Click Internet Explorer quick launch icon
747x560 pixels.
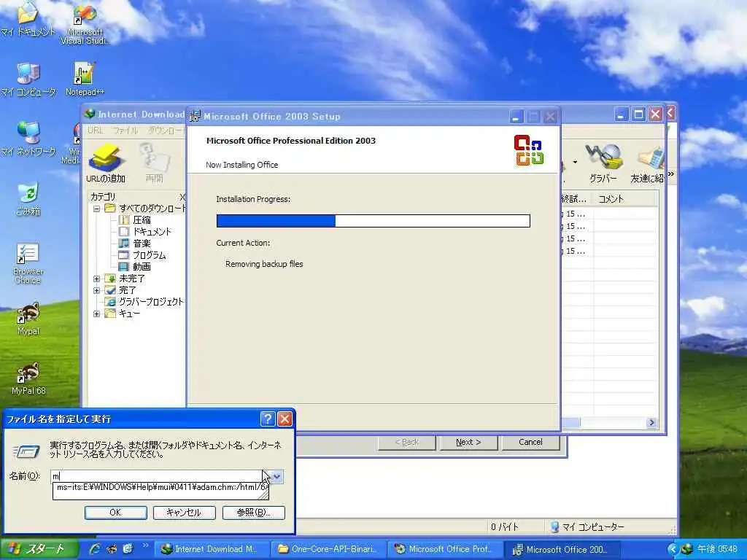click(x=95, y=549)
